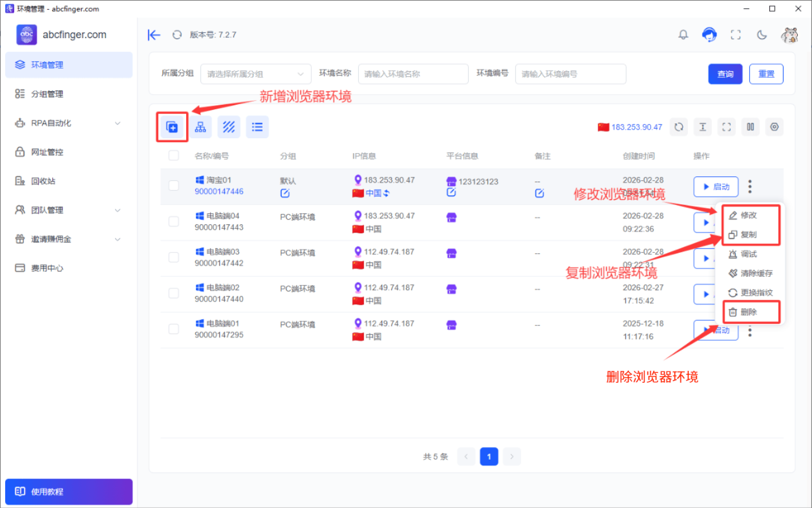The height and width of the screenshot is (508, 812).
Task: Click the 查询 search button
Action: [x=725, y=74]
